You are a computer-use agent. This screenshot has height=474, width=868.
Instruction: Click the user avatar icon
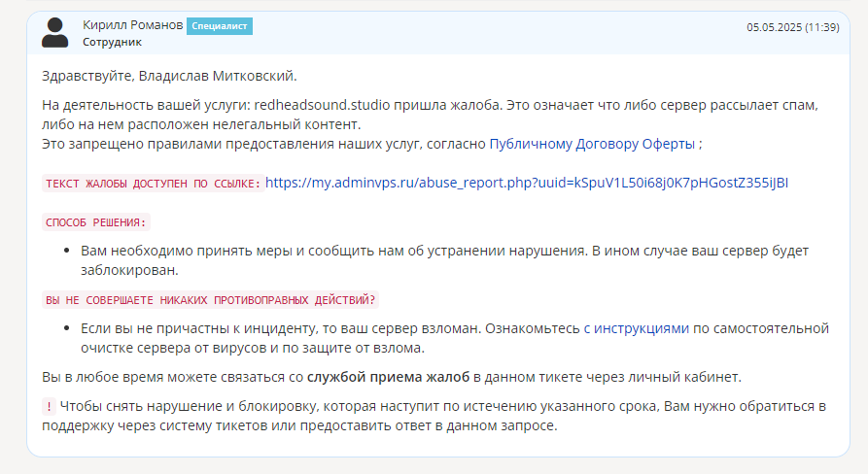click(54, 33)
